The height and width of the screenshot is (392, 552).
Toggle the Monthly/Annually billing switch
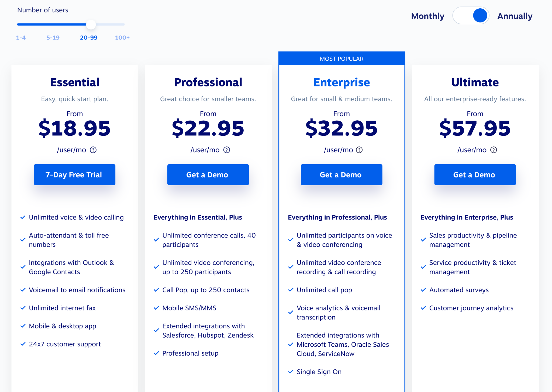click(471, 16)
